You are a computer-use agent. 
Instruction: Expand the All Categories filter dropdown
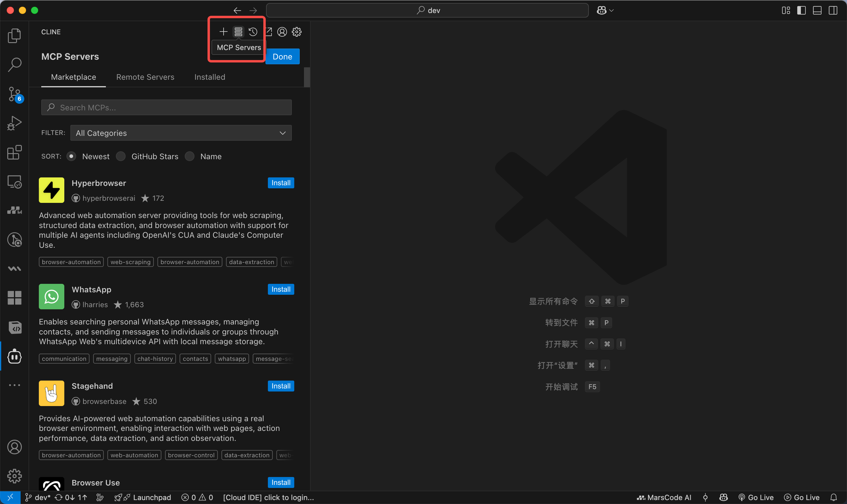[x=181, y=133]
